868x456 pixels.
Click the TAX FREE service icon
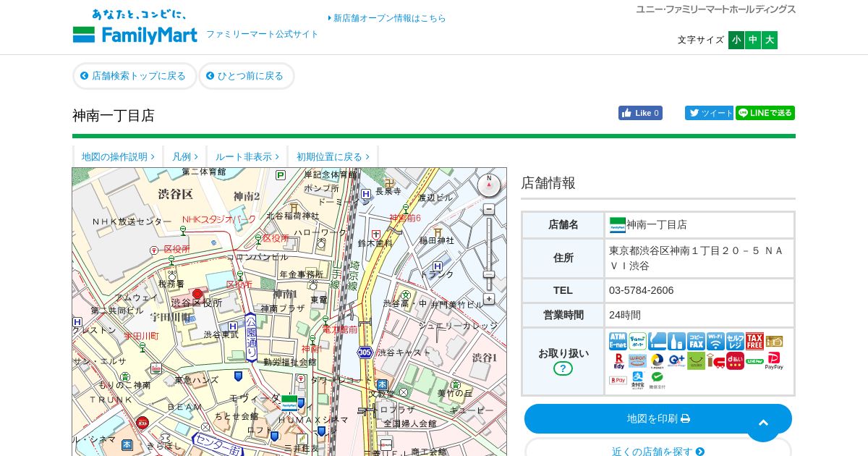coord(754,342)
